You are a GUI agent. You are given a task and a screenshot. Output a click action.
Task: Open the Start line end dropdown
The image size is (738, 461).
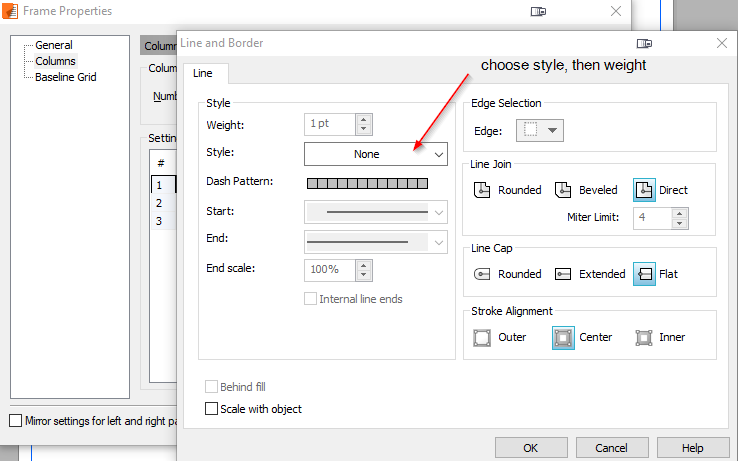pyautogui.click(x=376, y=212)
